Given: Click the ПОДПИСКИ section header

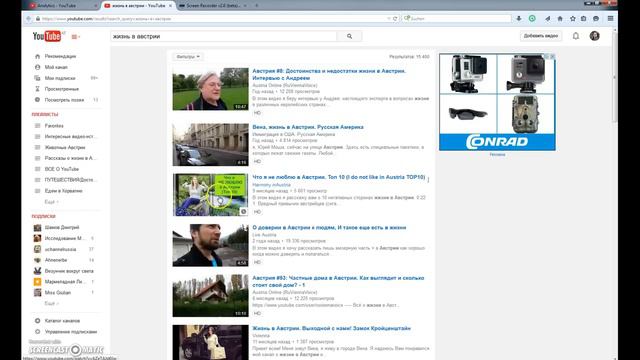Looking at the screenshot, I should 43,216.
